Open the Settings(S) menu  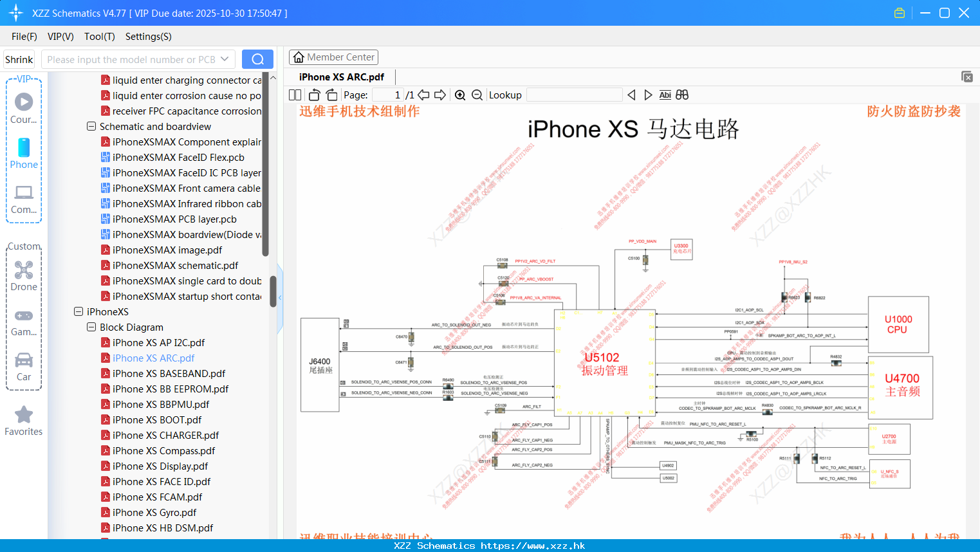coord(149,37)
